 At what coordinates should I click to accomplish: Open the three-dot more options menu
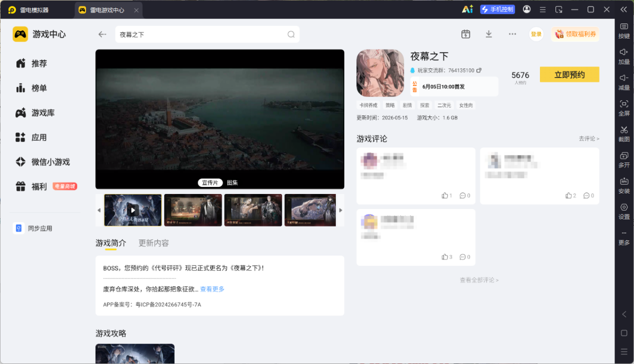point(512,34)
